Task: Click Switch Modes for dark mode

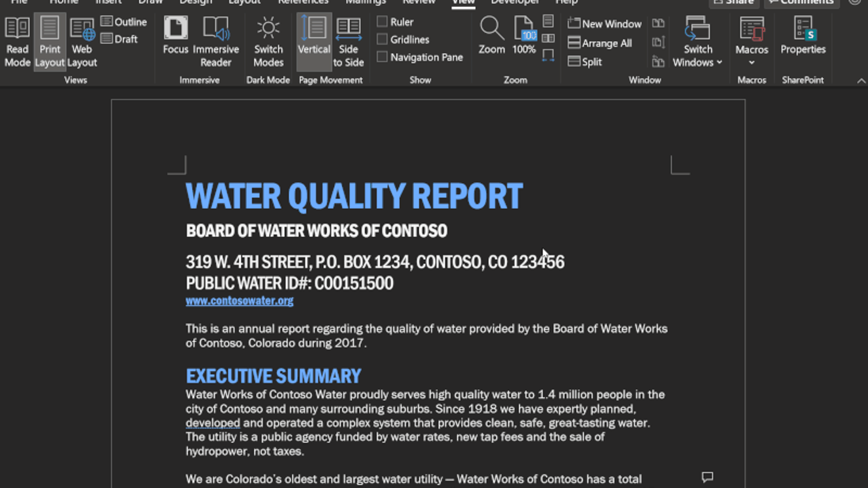Action: pos(269,42)
